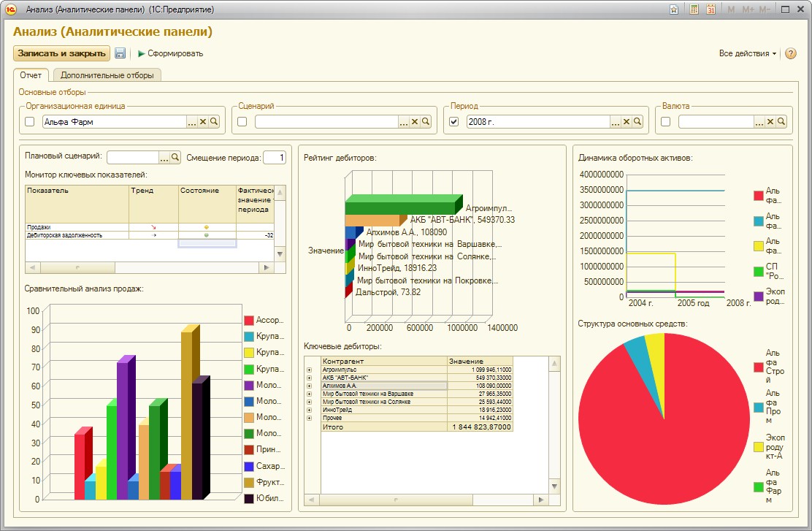Click the purple Экопрод... line chart legend
The height and width of the screenshot is (531, 812).
coord(759,297)
